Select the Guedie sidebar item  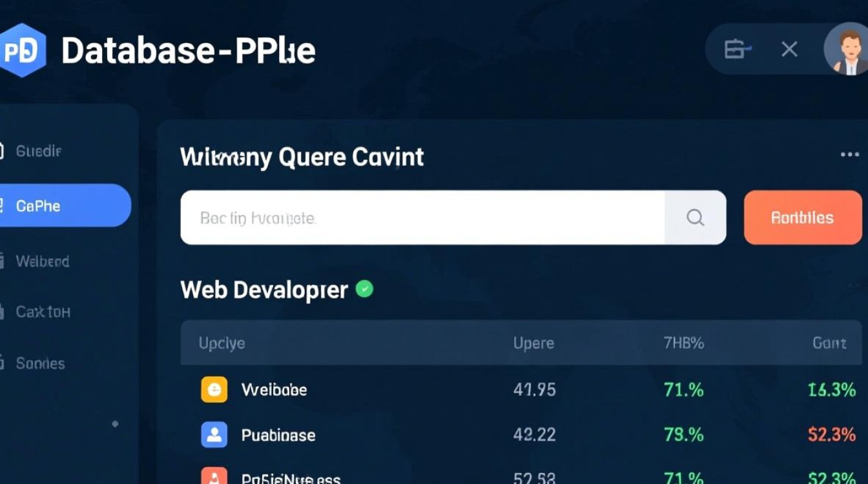pos(39,151)
